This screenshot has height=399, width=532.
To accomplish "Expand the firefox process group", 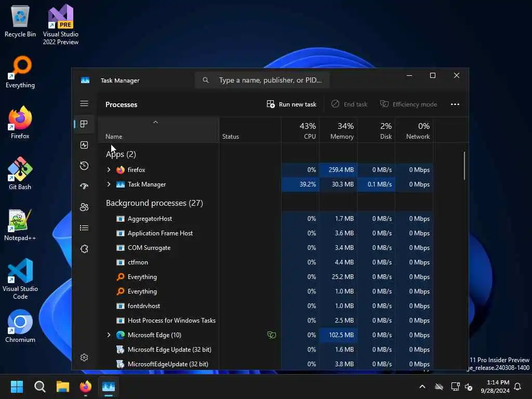I will (109, 170).
